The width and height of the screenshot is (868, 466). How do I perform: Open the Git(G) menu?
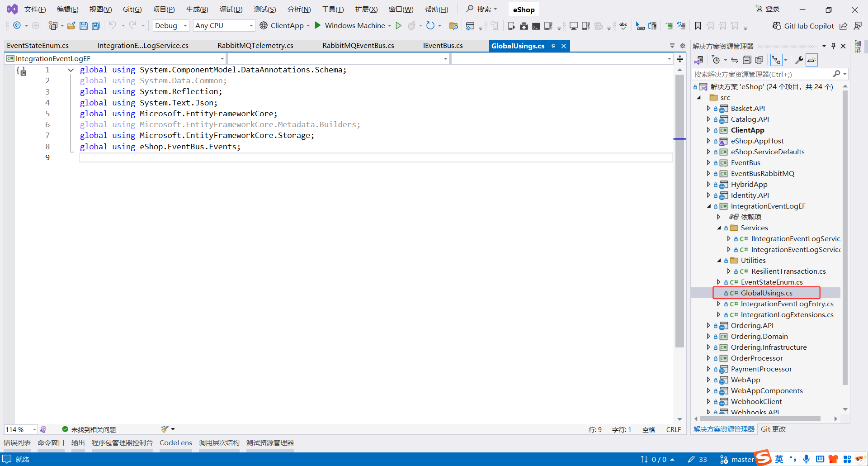(132, 9)
